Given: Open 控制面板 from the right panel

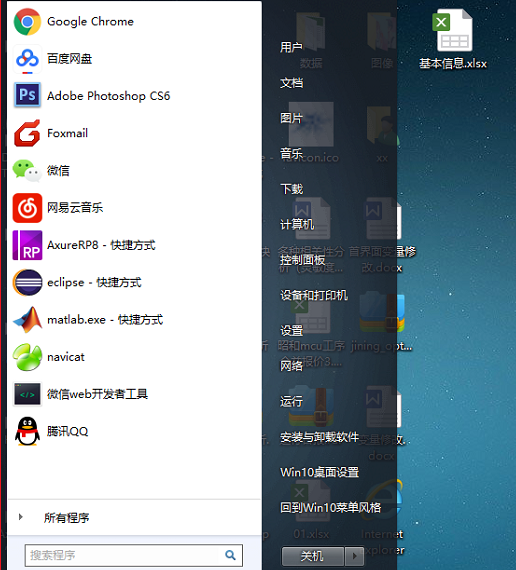Looking at the screenshot, I should [302, 260].
